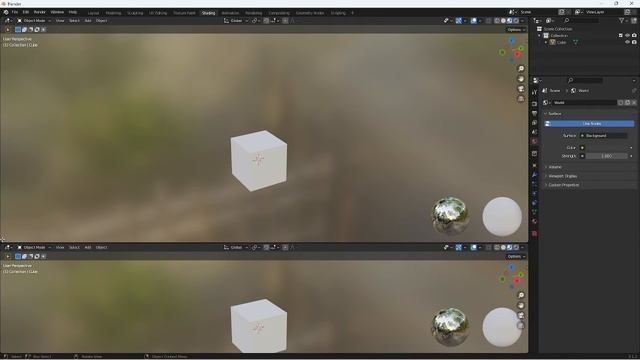Open Object Mode dropdown in bottom viewport

34,247
